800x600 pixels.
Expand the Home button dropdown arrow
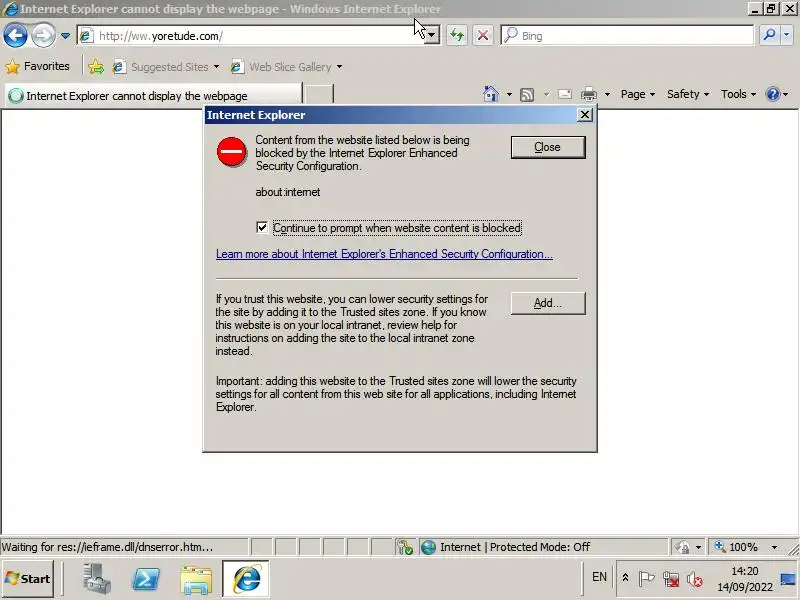coord(509,94)
